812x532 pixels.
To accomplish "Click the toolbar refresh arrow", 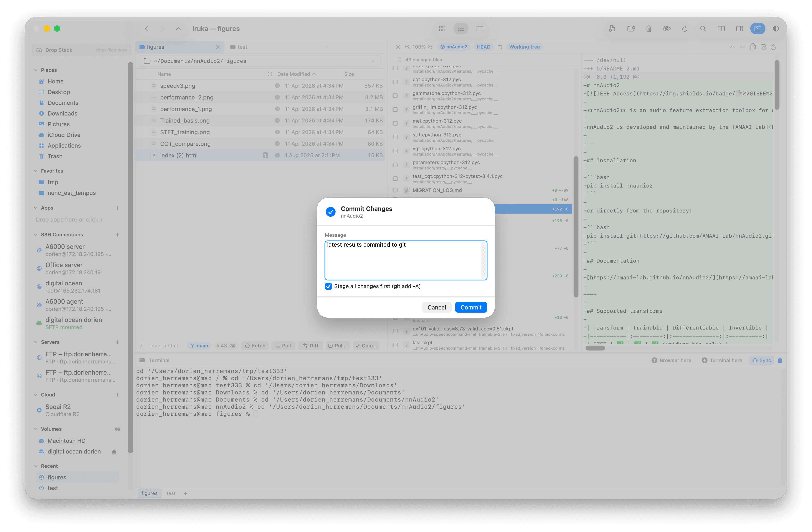I will pos(684,29).
